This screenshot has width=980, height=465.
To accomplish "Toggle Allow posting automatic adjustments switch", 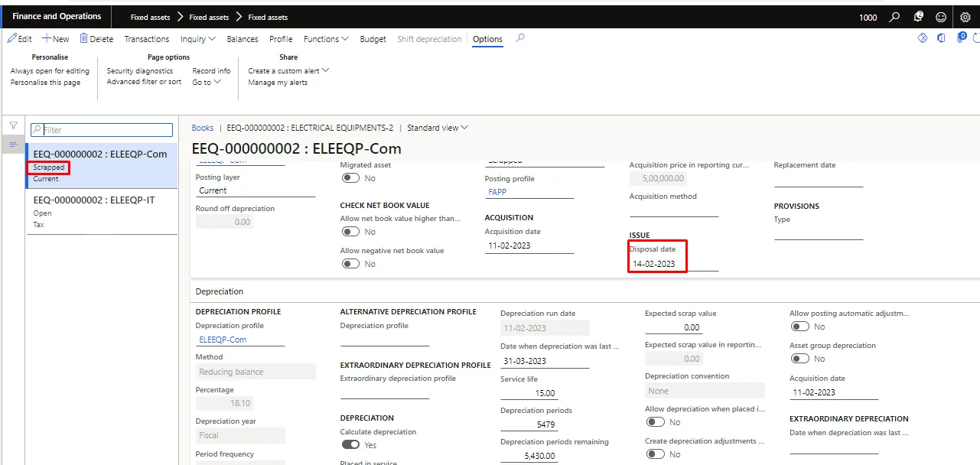I will pyautogui.click(x=800, y=327).
